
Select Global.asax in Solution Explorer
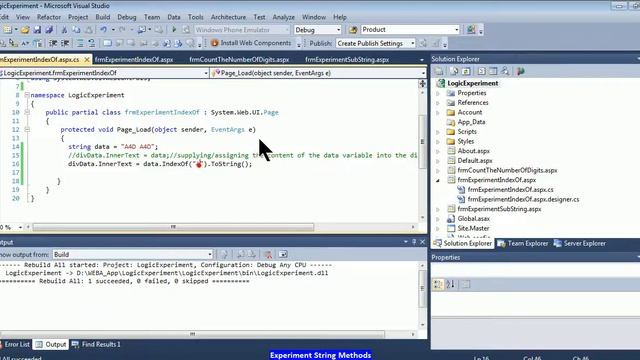pyautogui.click(x=473, y=219)
